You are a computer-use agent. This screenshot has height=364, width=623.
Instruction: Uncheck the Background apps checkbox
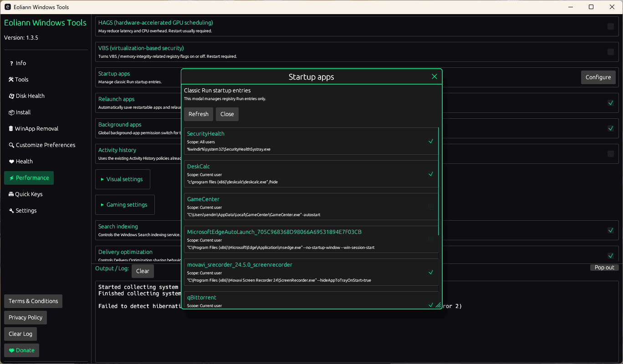(x=611, y=128)
